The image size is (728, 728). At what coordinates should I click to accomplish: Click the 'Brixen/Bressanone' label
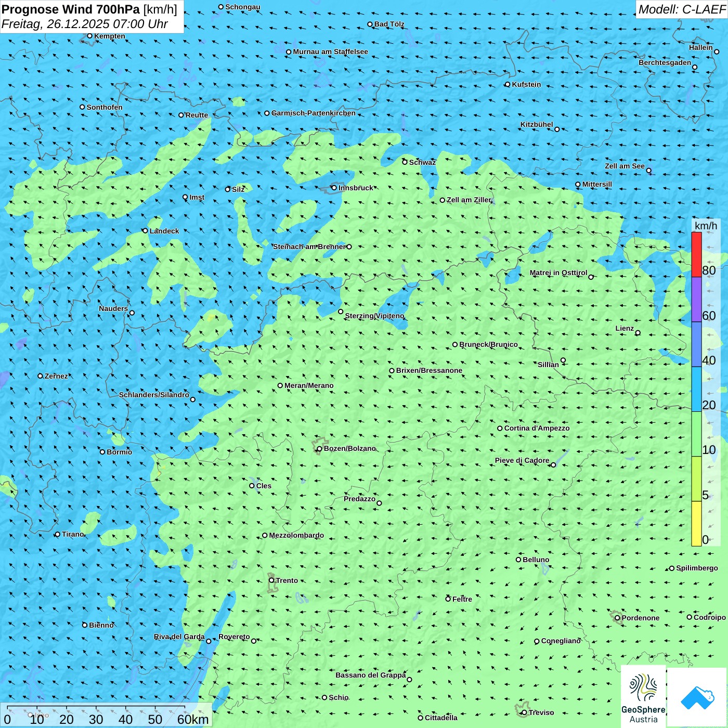[429, 371]
